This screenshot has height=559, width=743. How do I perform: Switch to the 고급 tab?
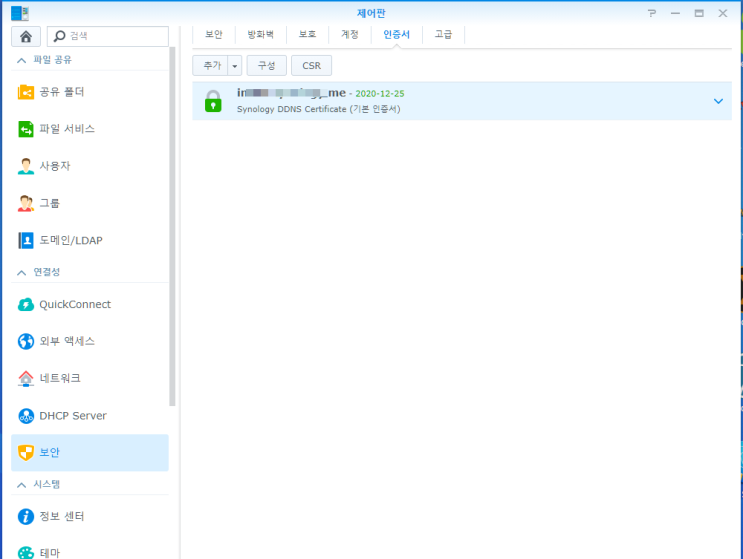click(444, 35)
